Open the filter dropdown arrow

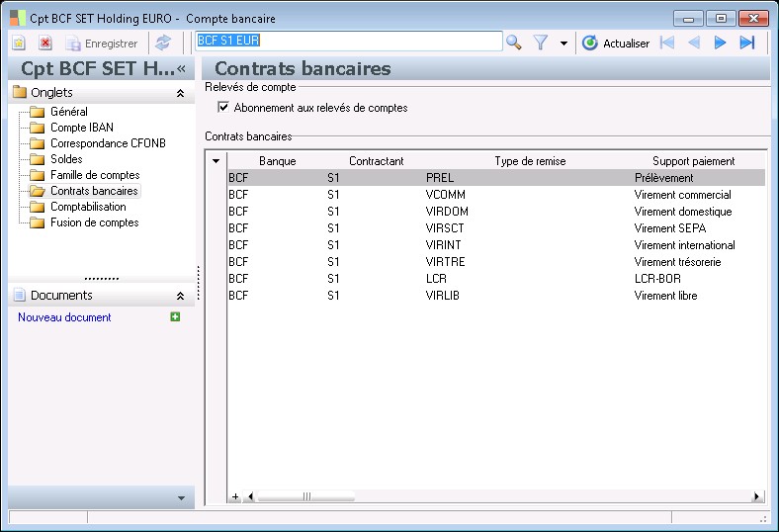(x=563, y=44)
